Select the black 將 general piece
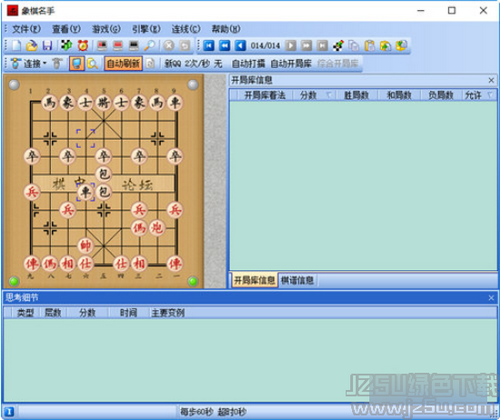500x420 pixels. 103,103
